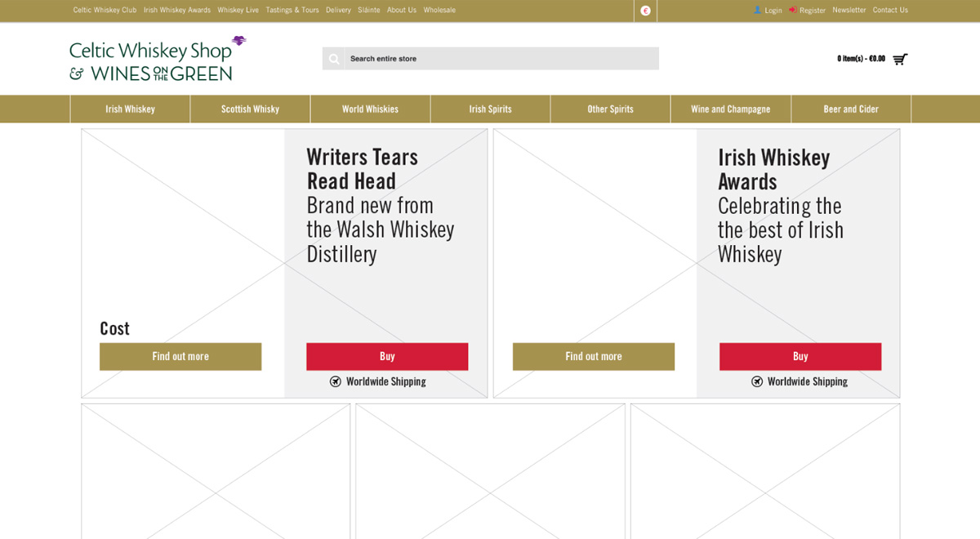Screen dimensions: 980x539
Task: Click airplane icon under Writers Tears Buy
Action: point(336,381)
